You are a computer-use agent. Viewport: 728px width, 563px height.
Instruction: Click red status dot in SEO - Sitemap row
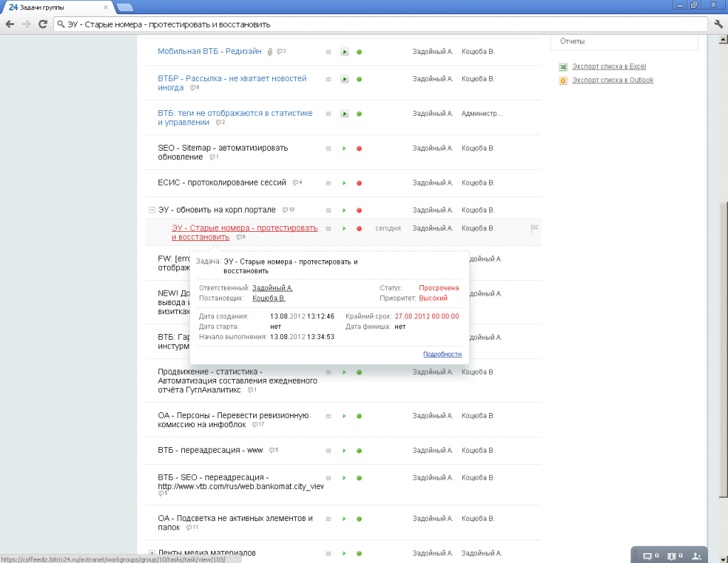click(359, 149)
